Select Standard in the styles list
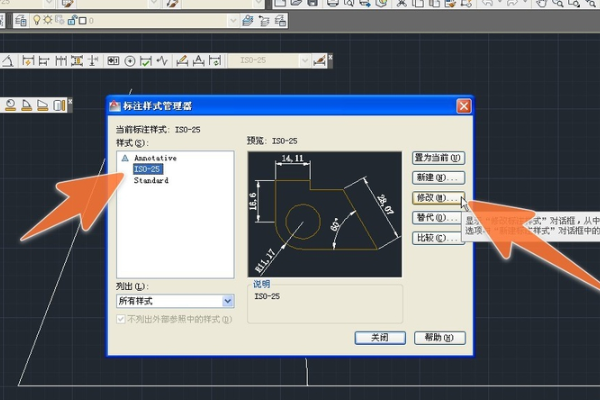The height and width of the screenshot is (400, 600). pyautogui.click(x=151, y=180)
